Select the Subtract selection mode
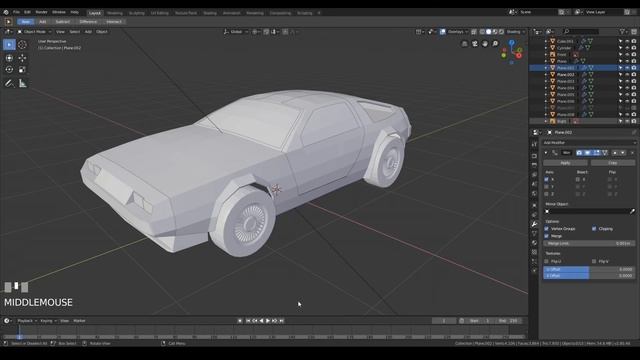 (x=62, y=22)
